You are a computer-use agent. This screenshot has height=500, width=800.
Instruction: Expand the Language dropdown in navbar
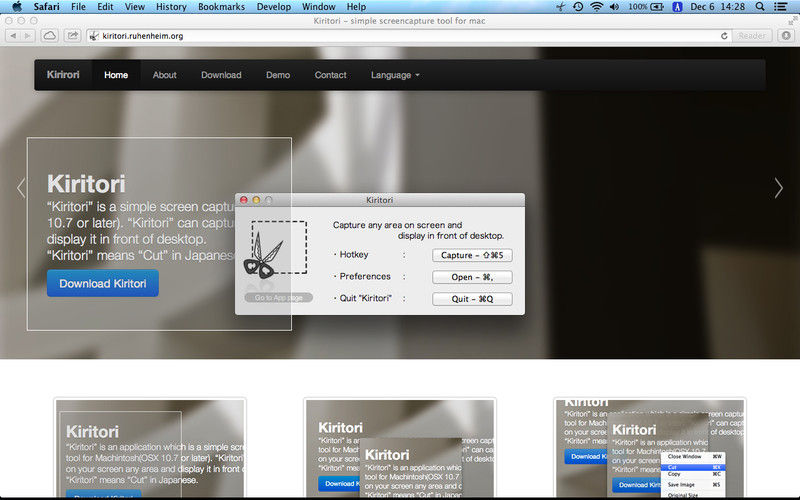[x=395, y=75]
